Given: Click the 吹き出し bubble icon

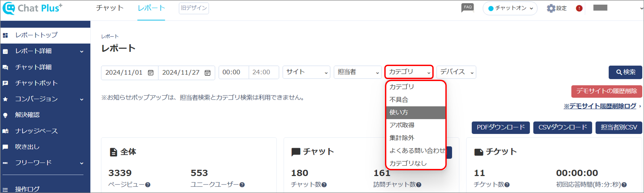Looking at the screenshot, I should pyautogui.click(x=5, y=147).
